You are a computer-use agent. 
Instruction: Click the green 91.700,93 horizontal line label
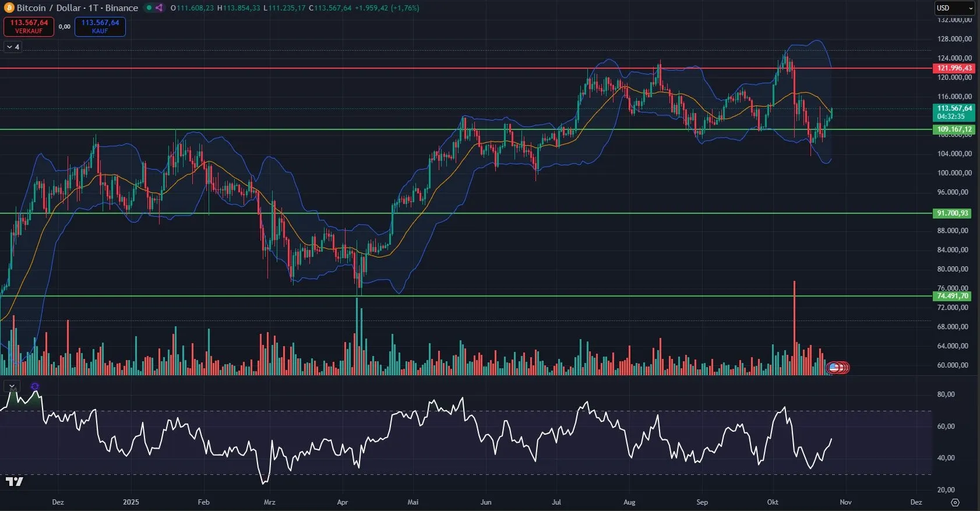[952, 213]
